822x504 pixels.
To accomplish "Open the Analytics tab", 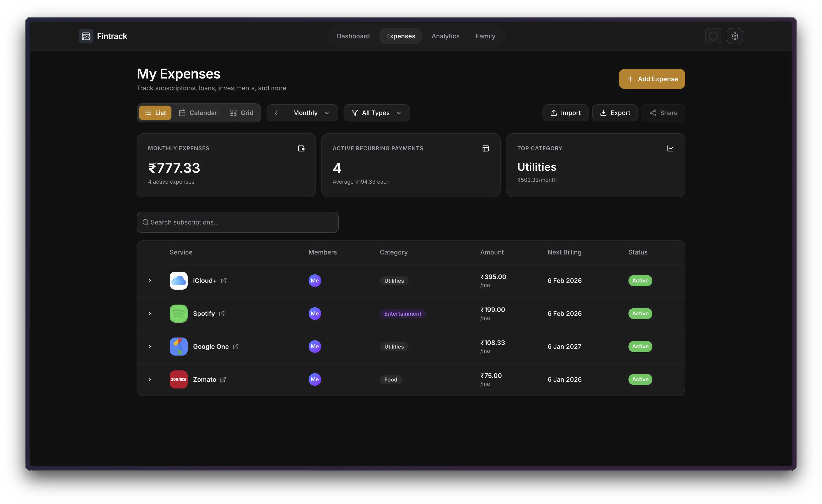I will (x=445, y=36).
